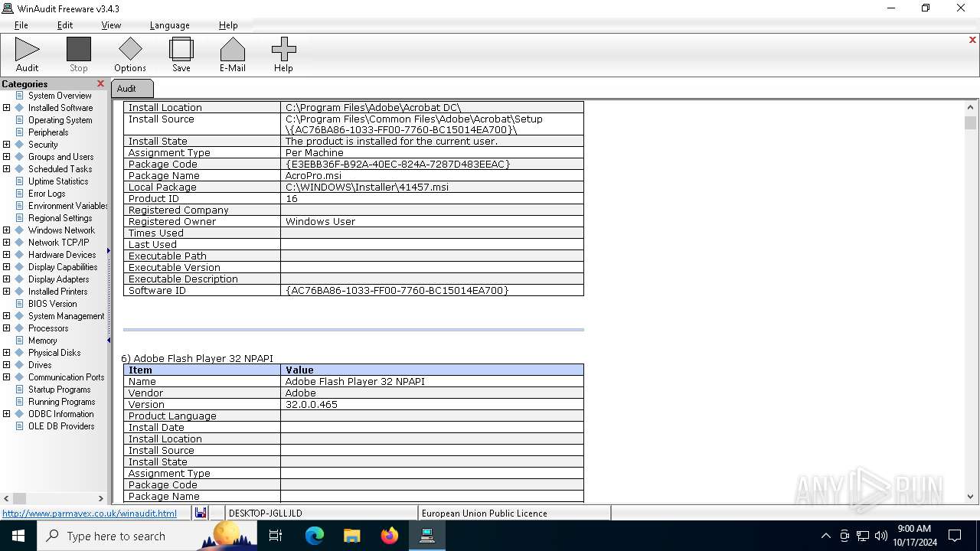
Task: Click the Processors diamond icon
Action: pyautogui.click(x=20, y=328)
